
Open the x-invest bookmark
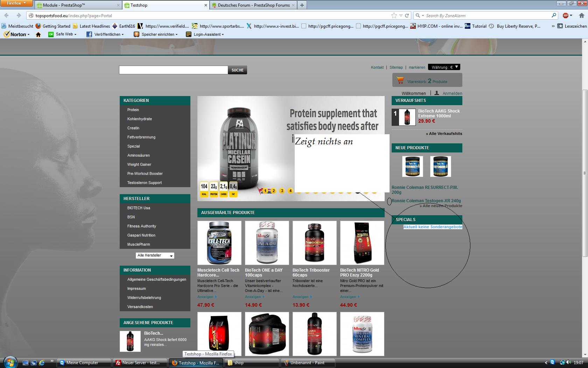273,26
